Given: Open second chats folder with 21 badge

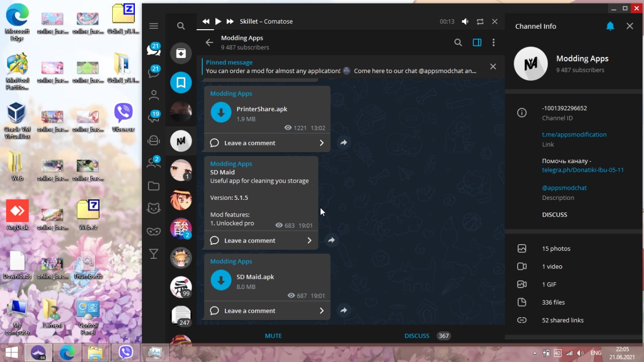Looking at the screenshot, I should tap(153, 72).
